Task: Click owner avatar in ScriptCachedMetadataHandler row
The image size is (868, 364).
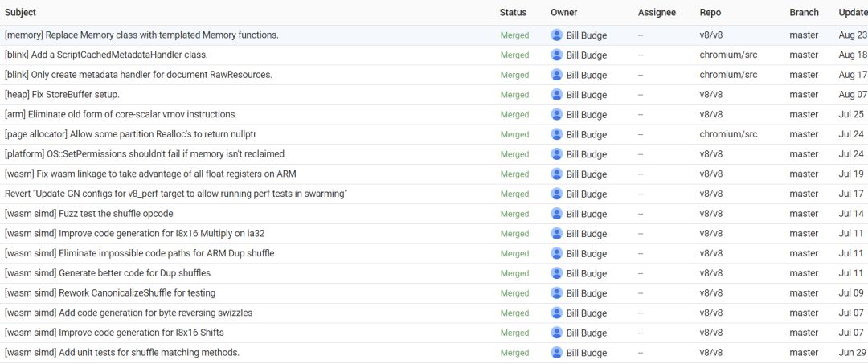Action: (x=556, y=55)
